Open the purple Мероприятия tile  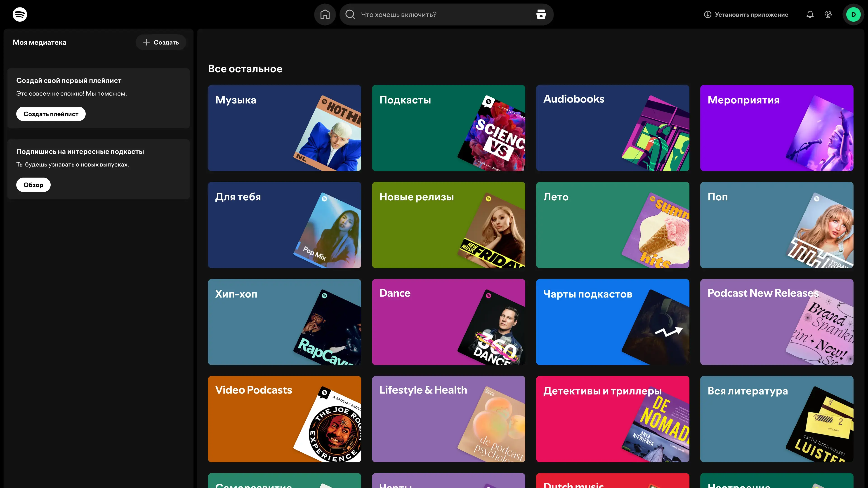click(x=776, y=128)
